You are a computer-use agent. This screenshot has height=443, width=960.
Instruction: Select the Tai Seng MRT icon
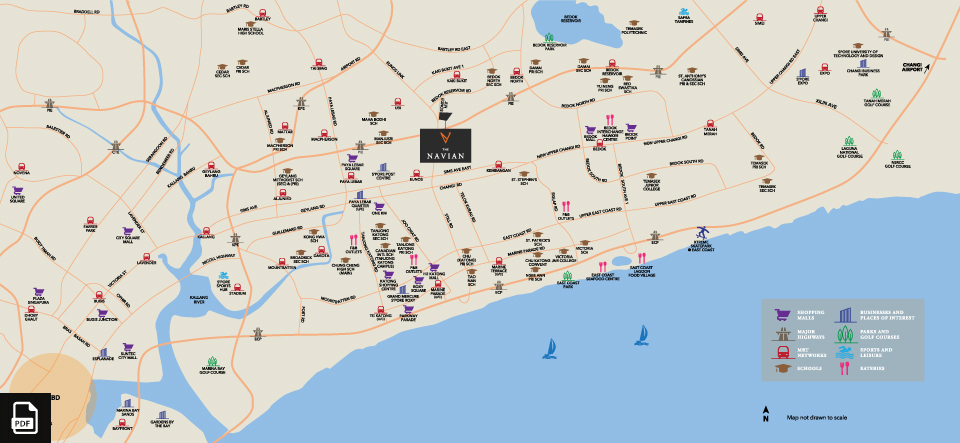click(318, 62)
